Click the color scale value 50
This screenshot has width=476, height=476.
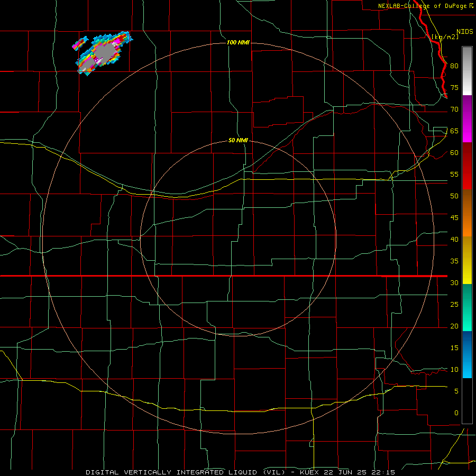[x=454, y=196]
